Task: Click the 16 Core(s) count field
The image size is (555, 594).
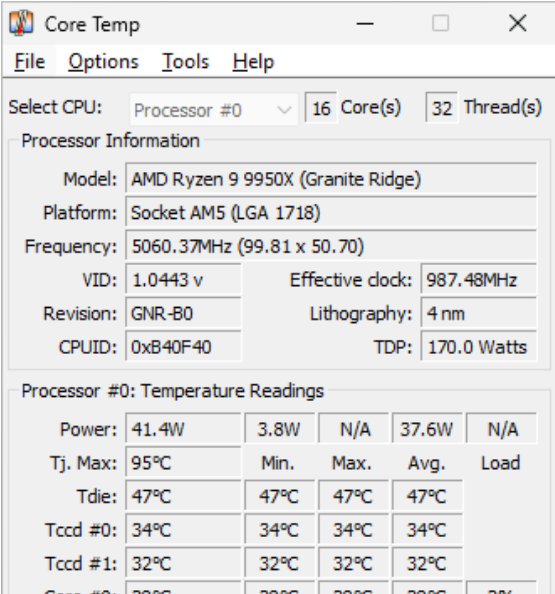Action: point(321,108)
